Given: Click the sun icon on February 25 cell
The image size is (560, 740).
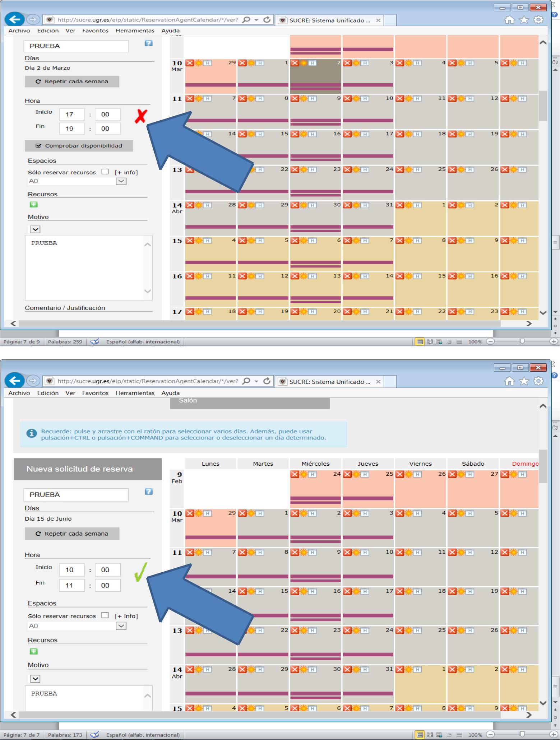Looking at the screenshot, I should tap(356, 474).
